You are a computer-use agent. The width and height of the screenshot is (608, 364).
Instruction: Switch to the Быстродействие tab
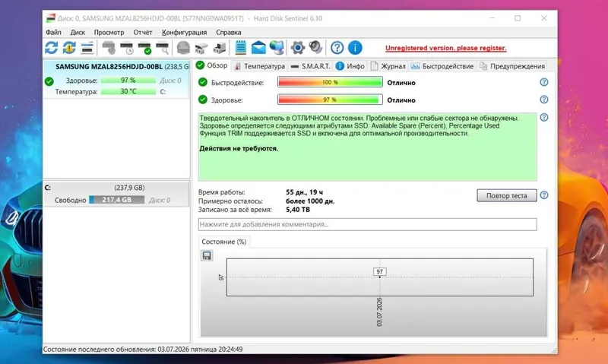(442, 66)
